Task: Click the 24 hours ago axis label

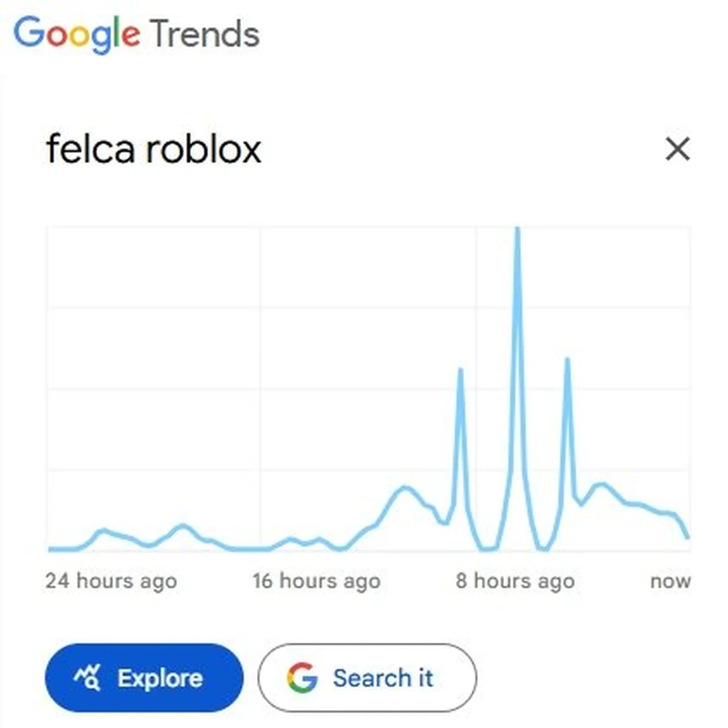Action: pyautogui.click(x=111, y=581)
